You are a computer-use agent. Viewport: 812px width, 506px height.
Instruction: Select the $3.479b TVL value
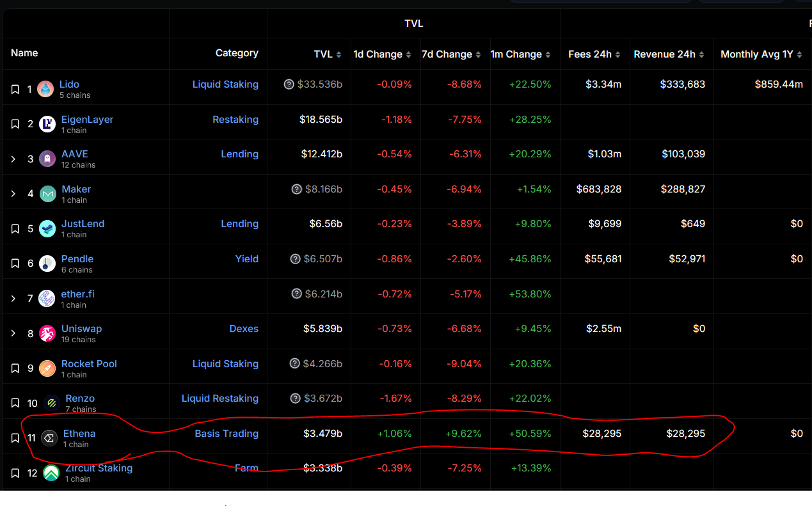click(322, 434)
